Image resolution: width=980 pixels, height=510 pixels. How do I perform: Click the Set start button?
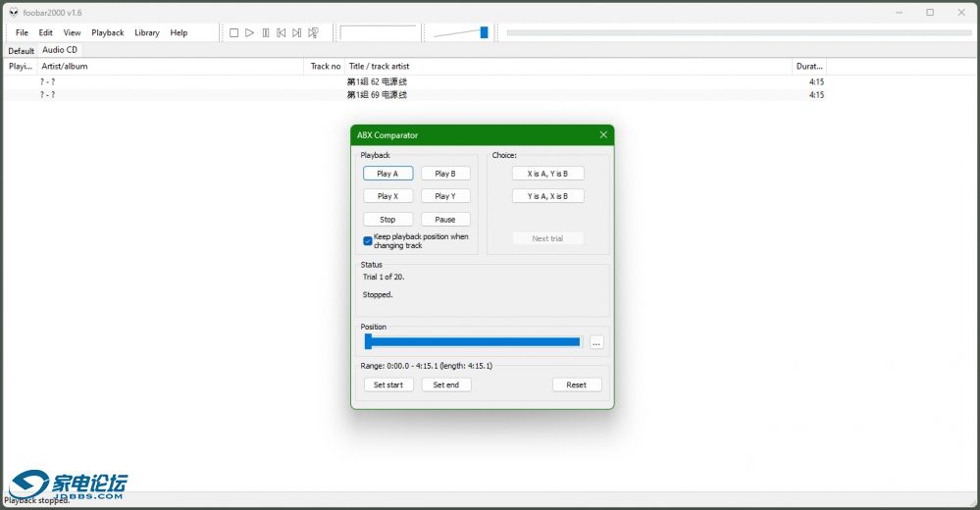coord(388,384)
